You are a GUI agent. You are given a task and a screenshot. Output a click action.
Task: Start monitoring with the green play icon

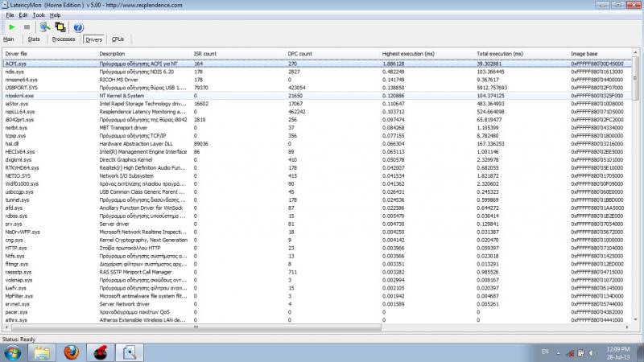pyautogui.click(x=11, y=27)
